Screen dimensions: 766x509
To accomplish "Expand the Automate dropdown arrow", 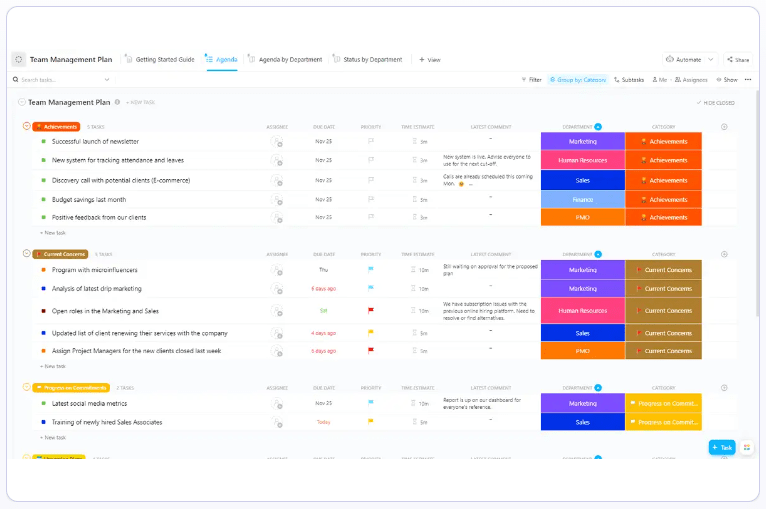I will (x=711, y=60).
